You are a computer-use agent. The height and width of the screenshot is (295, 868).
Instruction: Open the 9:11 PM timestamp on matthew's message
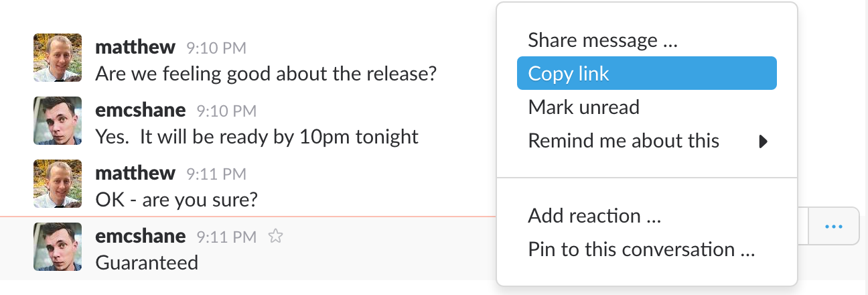point(216,174)
